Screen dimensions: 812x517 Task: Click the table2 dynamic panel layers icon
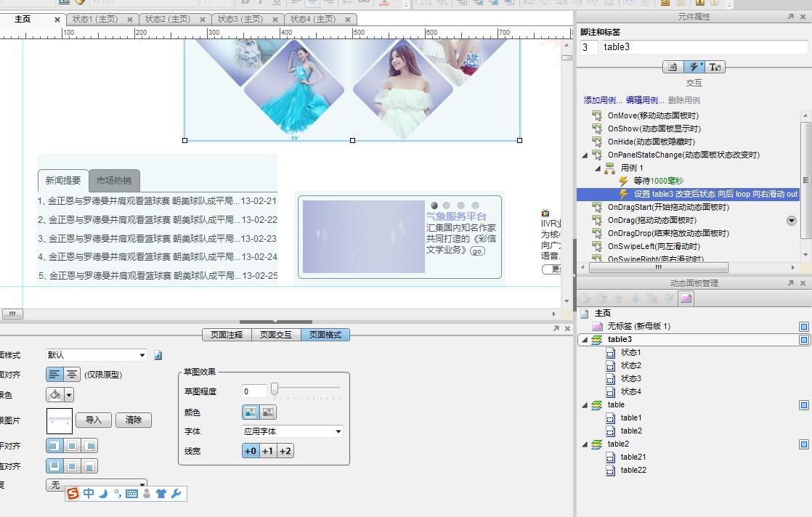[x=596, y=444]
